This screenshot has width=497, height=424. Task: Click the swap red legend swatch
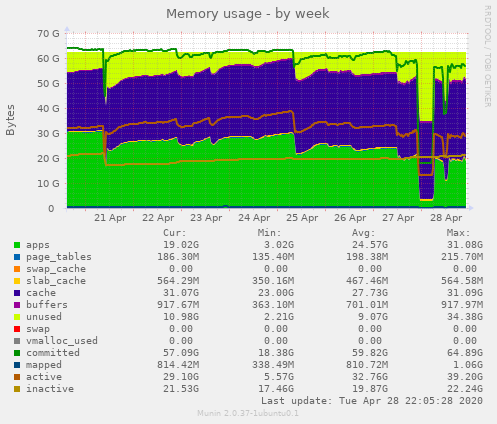17,329
